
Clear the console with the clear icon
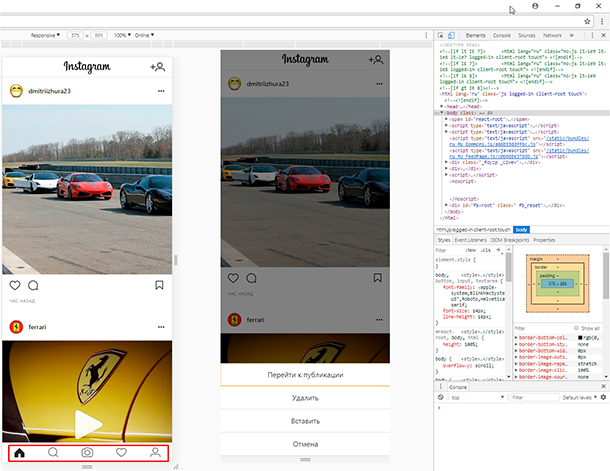coord(440,397)
